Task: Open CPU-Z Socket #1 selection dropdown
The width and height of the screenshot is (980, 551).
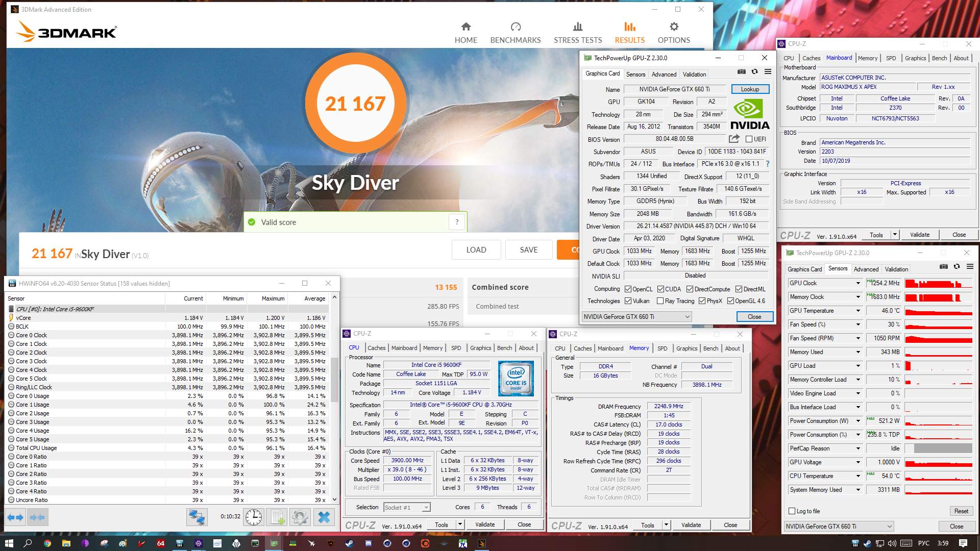Action: coord(407,507)
